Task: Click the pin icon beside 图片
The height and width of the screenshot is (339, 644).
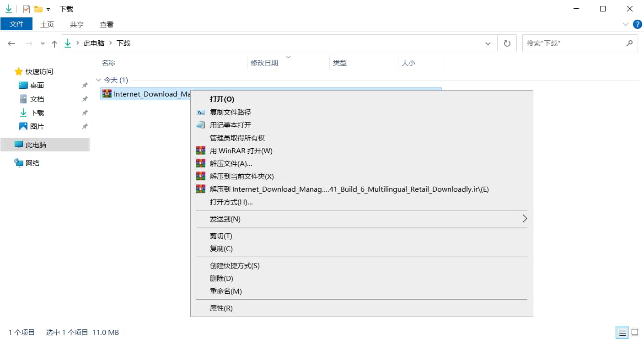Action: [x=85, y=126]
